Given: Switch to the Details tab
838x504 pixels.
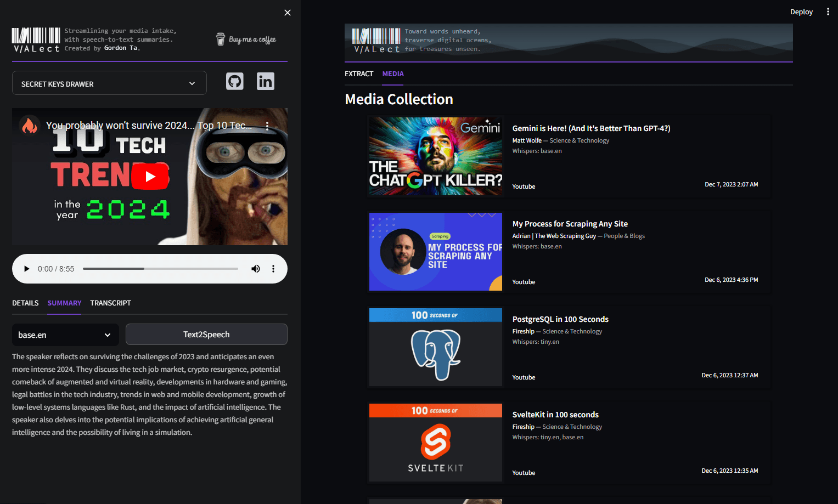Looking at the screenshot, I should 25,303.
